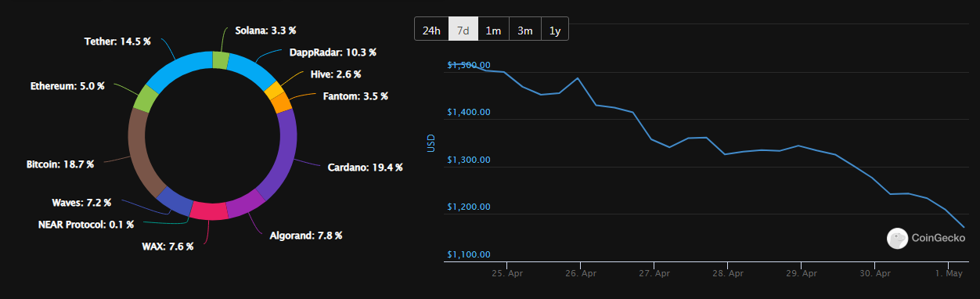The height and width of the screenshot is (299, 980).
Task: Click the $1,400.00 y-axis label
Action: point(469,113)
